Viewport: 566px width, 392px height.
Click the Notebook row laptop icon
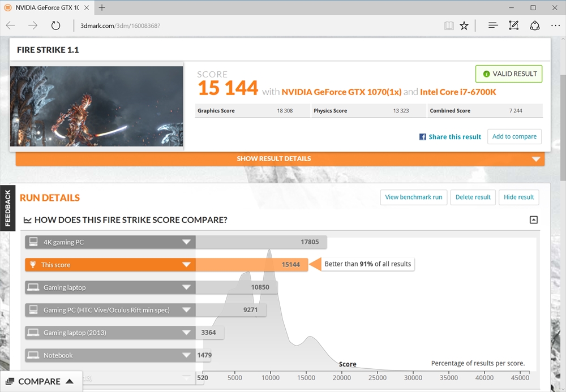tap(33, 355)
